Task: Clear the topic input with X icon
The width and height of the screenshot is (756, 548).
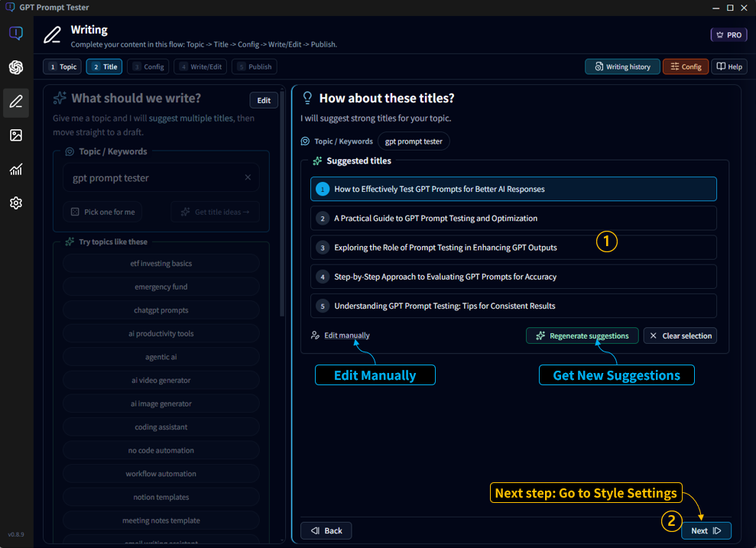Action: pyautogui.click(x=248, y=177)
